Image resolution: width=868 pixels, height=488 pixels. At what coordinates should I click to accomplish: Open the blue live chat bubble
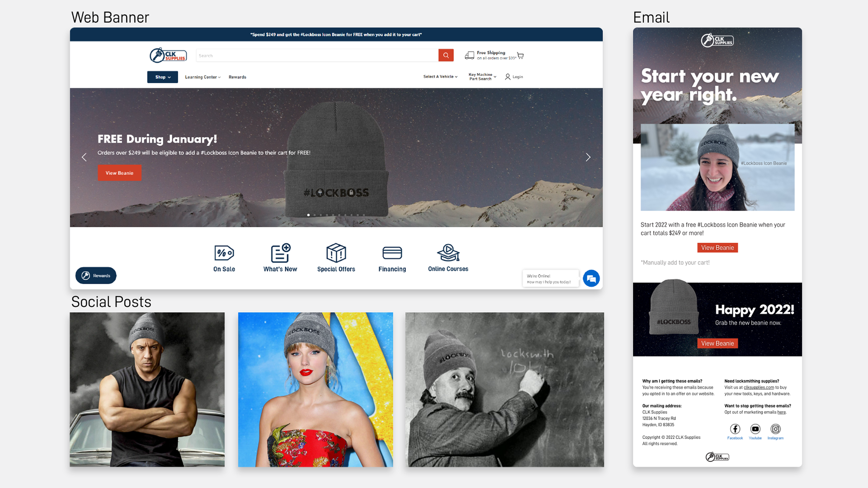coord(591,278)
